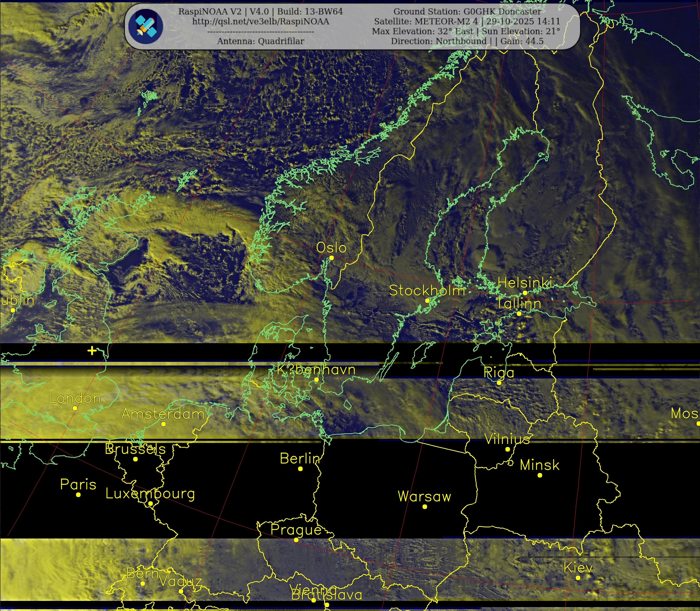700x611 pixels.
Task: Click the Amsterdam city label
Action: (x=163, y=414)
